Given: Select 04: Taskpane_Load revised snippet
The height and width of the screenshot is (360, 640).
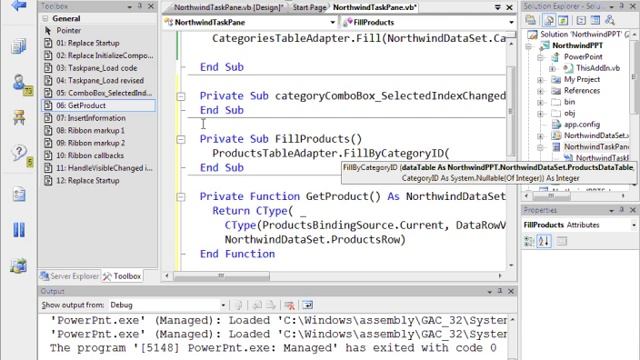Looking at the screenshot, I should click(98, 80).
